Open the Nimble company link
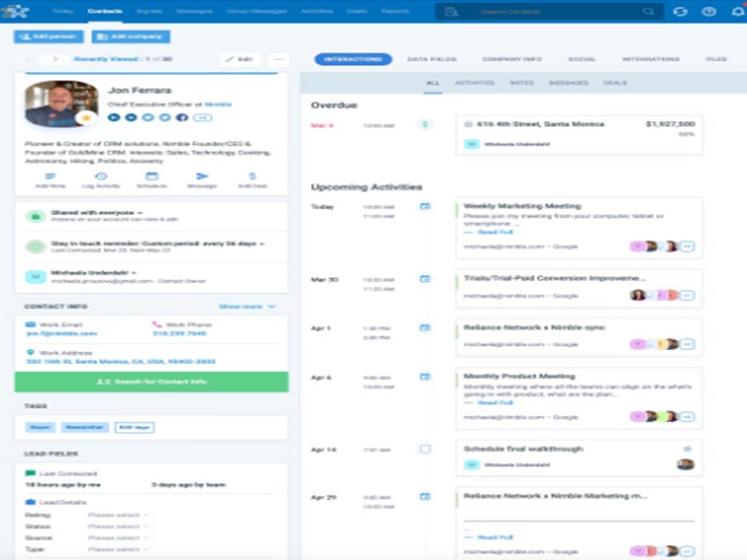The height and width of the screenshot is (560, 747). pyautogui.click(x=218, y=105)
